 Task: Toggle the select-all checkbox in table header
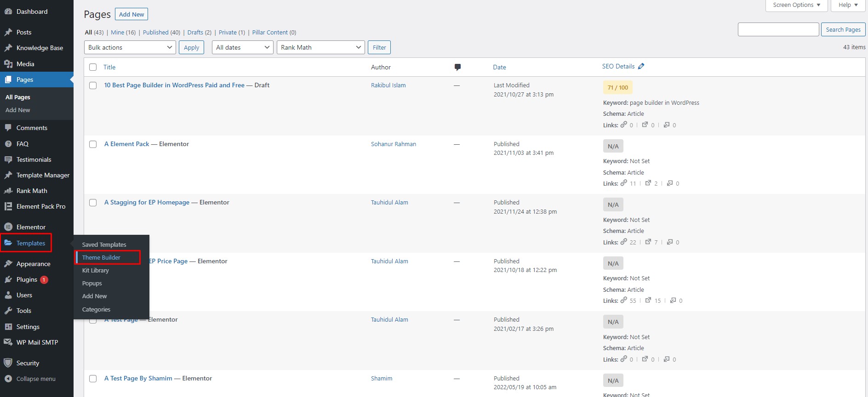point(93,67)
